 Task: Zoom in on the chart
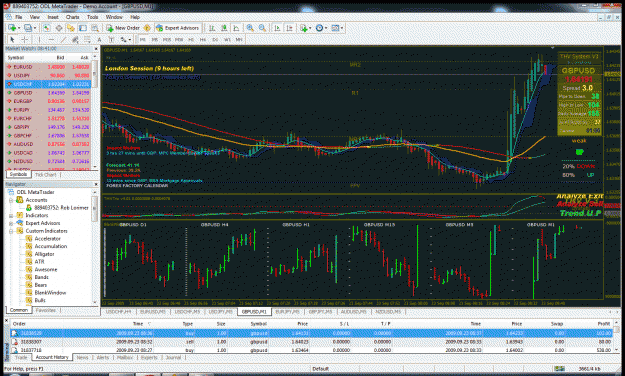pos(250,28)
